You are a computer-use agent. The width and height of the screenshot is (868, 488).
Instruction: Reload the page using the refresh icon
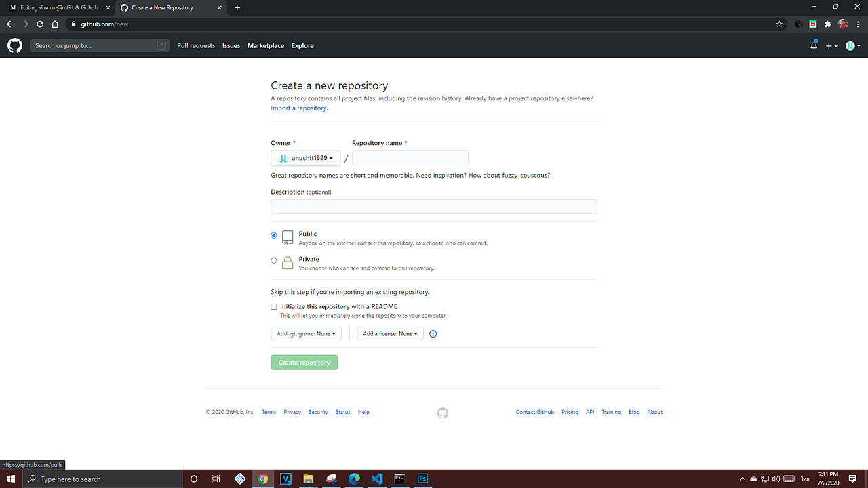[39, 24]
